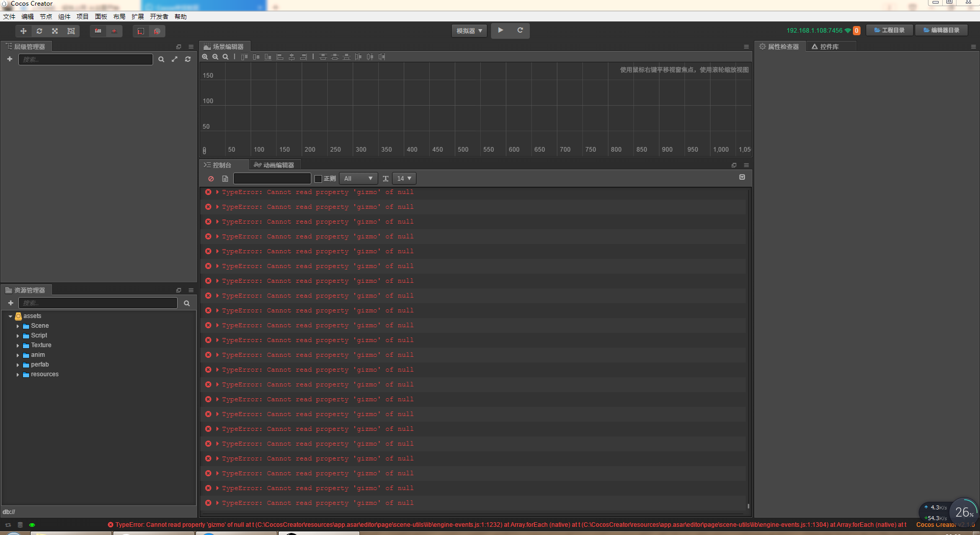980x535 pixels.
Task: Click the refresh preview button
Action: [x=520, y=31]
